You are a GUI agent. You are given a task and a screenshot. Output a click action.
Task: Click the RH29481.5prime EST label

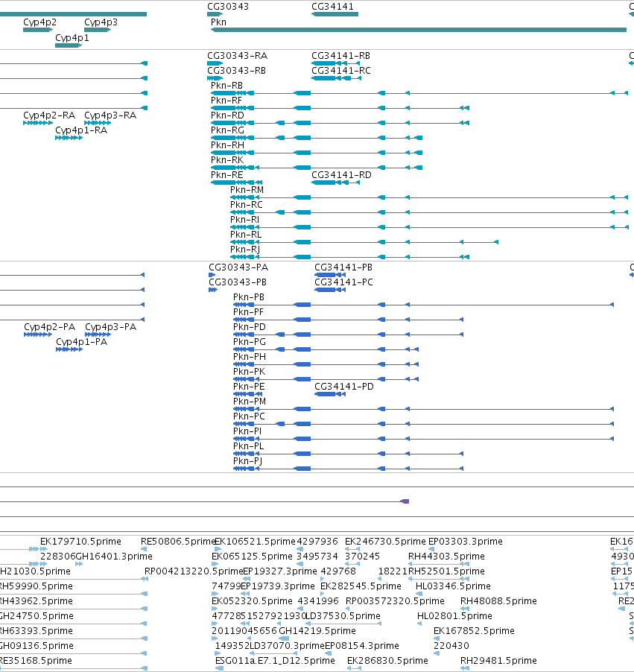[498, 661]
